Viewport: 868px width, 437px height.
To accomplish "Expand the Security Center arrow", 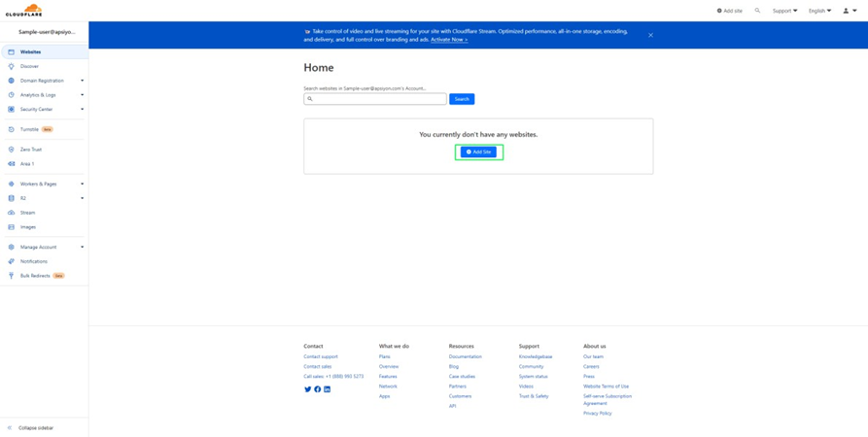I will tap(82, 110).
